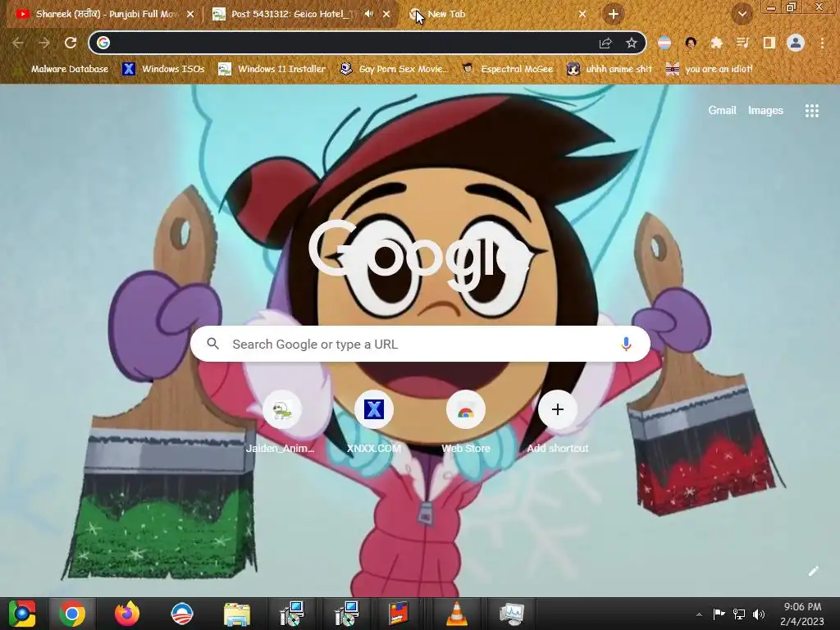840x630 pixels.
Task: Click the Google Chrome taskbar icon
Action: [x=72, y=614]
